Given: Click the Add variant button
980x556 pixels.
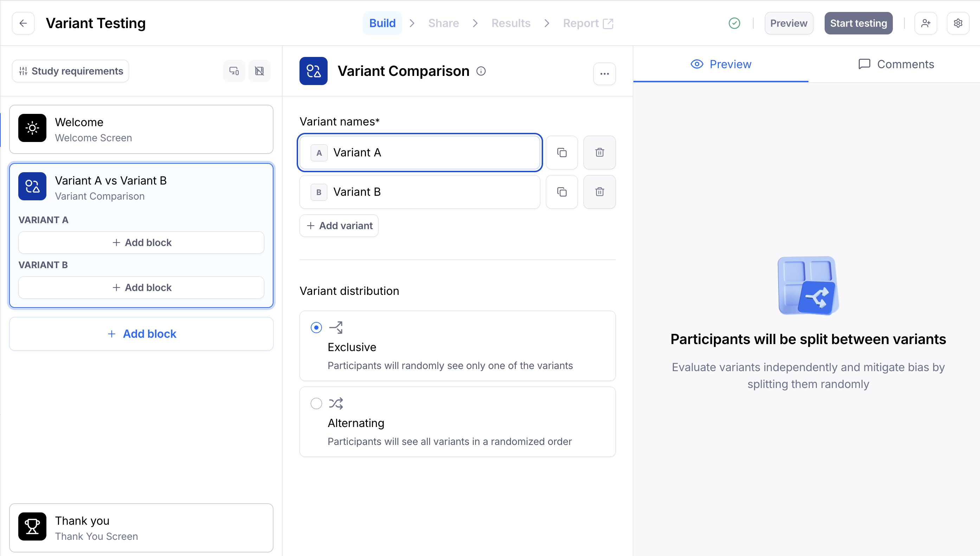Looking at the screenshot, I should point(339,226).
